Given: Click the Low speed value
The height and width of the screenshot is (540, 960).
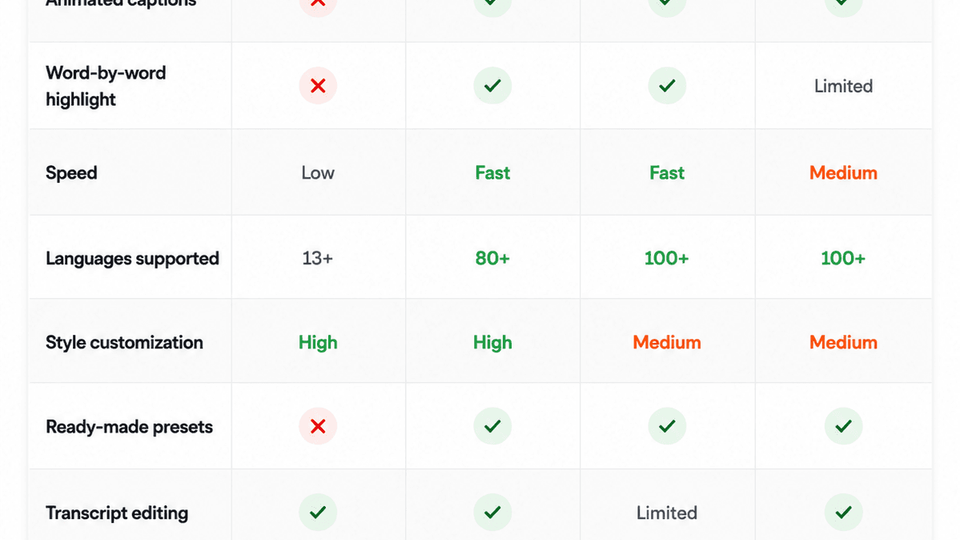Looking at the screenshot, I should click(x=318, y=173).
